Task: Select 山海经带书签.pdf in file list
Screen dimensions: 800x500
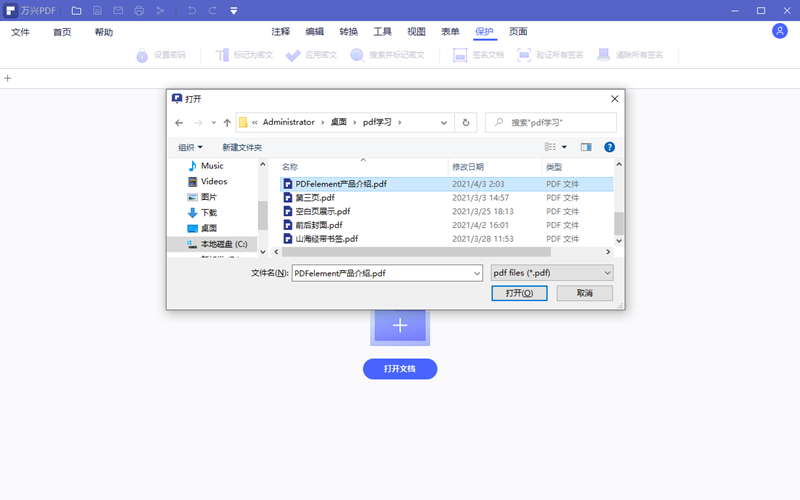Action: (x=326, y=239)
